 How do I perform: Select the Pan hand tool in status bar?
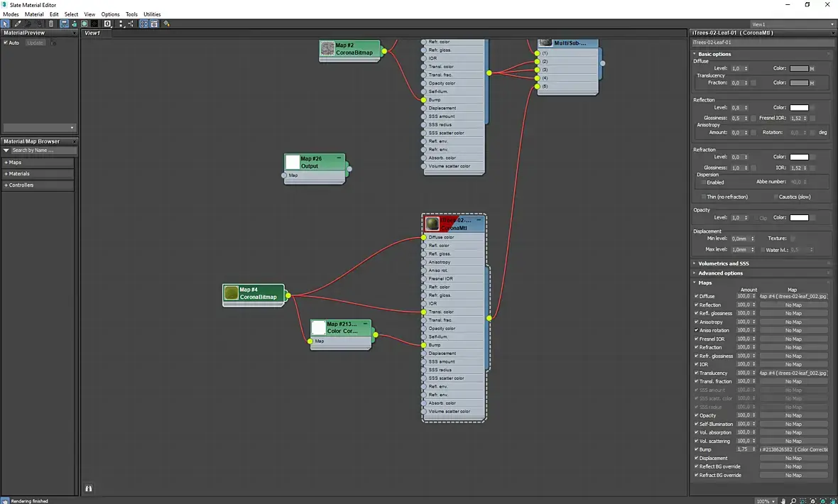tap(783, 500)
